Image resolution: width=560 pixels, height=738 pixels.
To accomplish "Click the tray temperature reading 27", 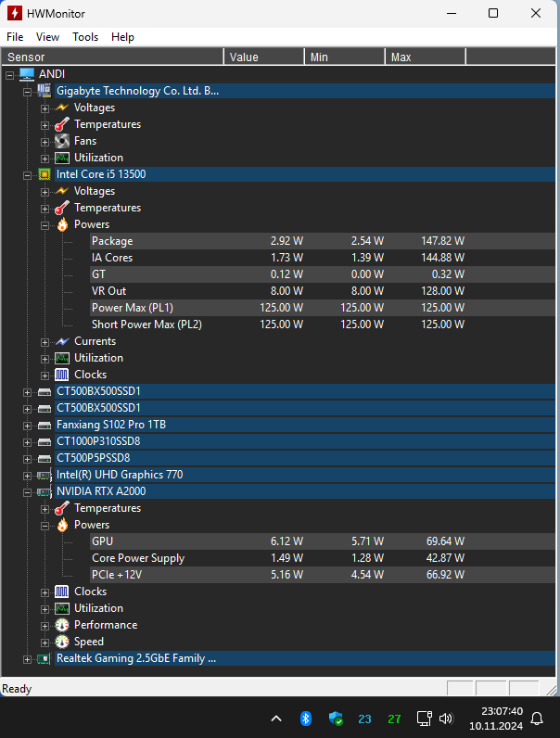I will (x=394, y=719).
